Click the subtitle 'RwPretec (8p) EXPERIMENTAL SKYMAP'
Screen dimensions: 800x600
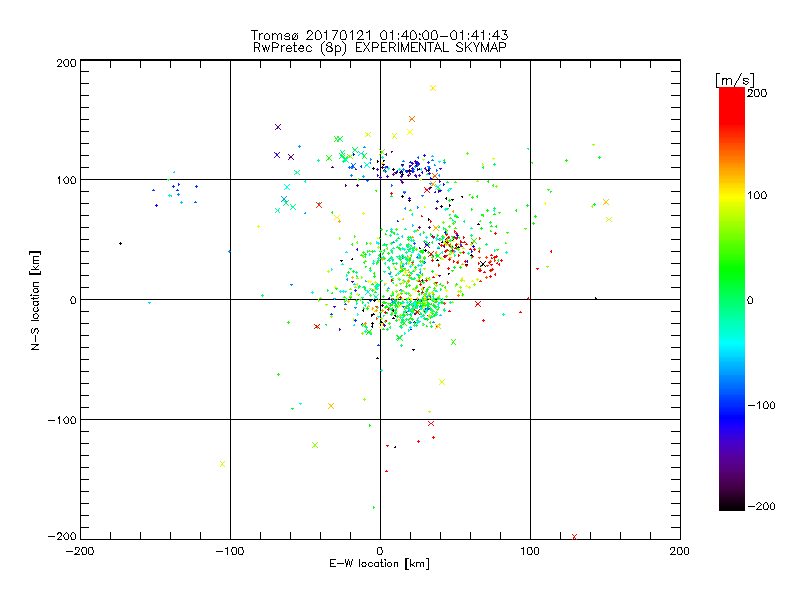click(x=379, y=47)
